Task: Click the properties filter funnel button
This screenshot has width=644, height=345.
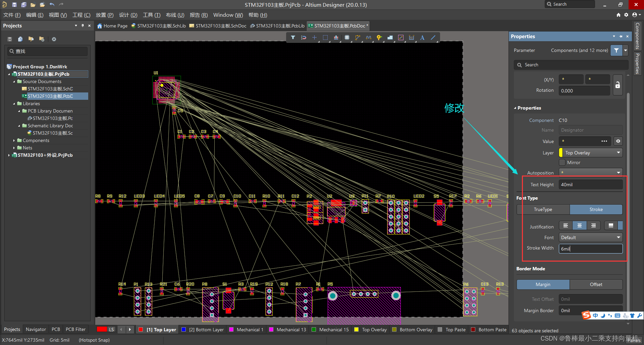Action: click(x=616, y=50)
